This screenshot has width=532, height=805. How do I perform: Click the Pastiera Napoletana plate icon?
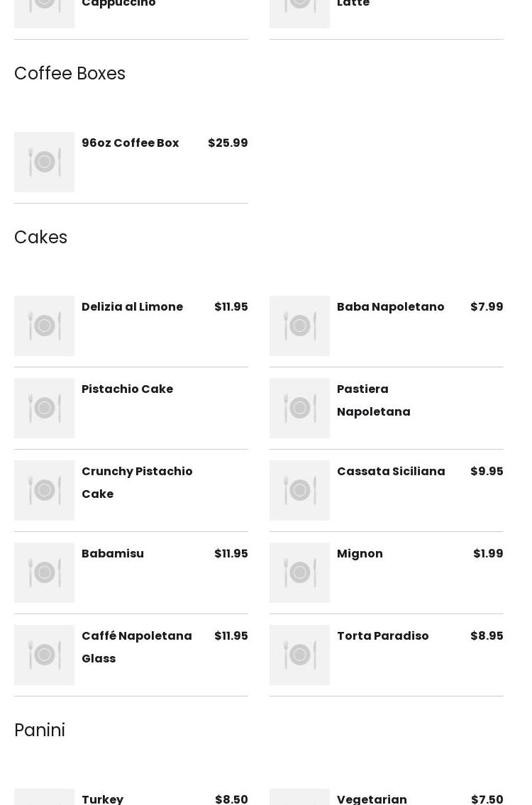coord(299,408)
